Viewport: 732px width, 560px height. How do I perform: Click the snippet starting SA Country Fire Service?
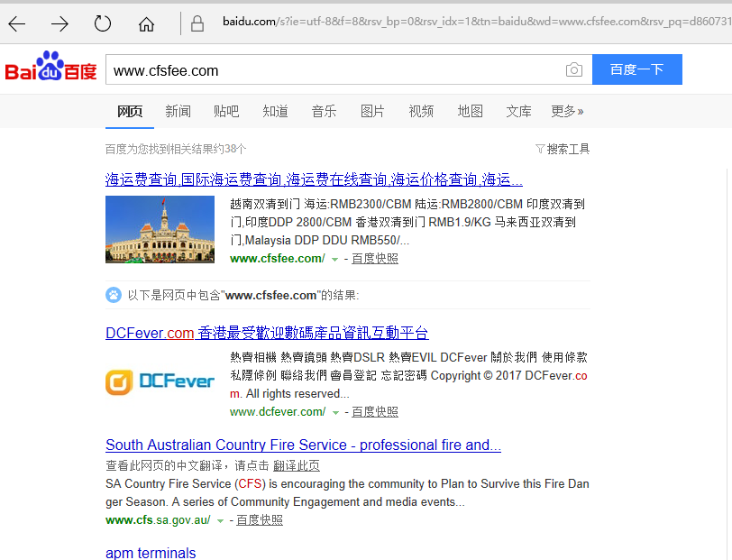coord(347,492)
